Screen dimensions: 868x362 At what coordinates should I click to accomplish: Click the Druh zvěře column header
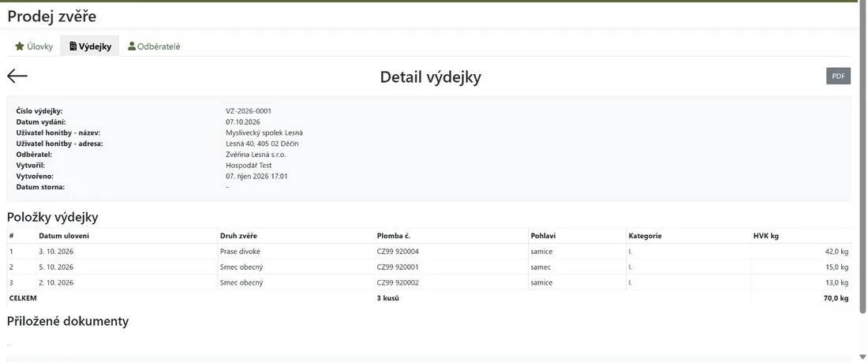(x=238, y=236)
